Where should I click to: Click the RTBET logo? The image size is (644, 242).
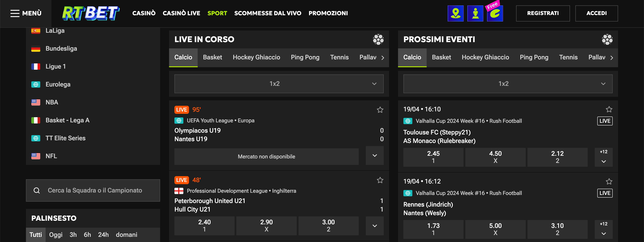click(x=91, y=13)
